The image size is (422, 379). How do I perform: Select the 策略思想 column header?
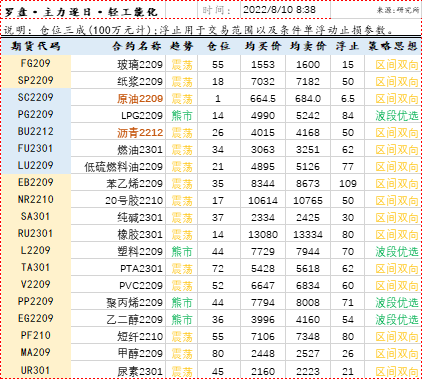tap(393, 46)
